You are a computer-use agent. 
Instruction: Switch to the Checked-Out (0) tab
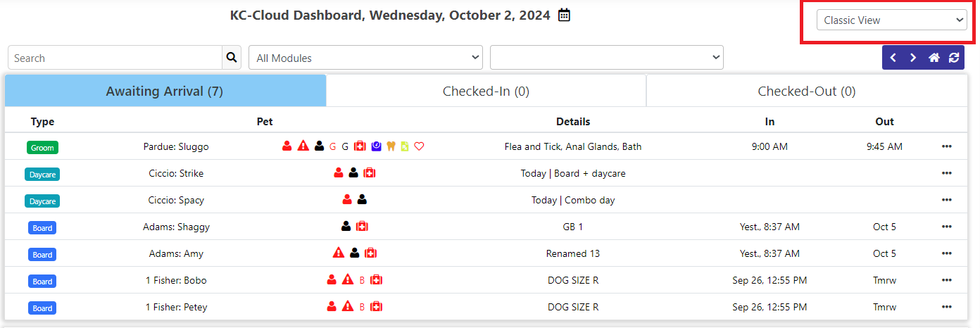[x=807, y=91]
